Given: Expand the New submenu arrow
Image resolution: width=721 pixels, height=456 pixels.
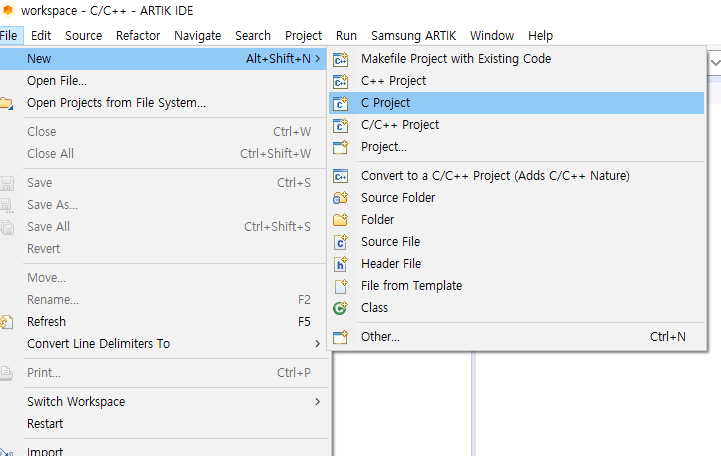Looking at the screenshot, I should 317,59.
